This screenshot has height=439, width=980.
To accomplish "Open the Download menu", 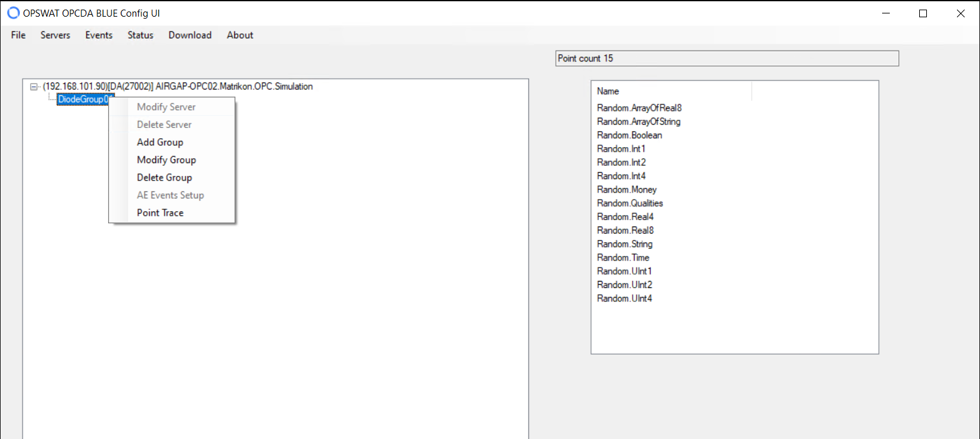I will (190, 35).
